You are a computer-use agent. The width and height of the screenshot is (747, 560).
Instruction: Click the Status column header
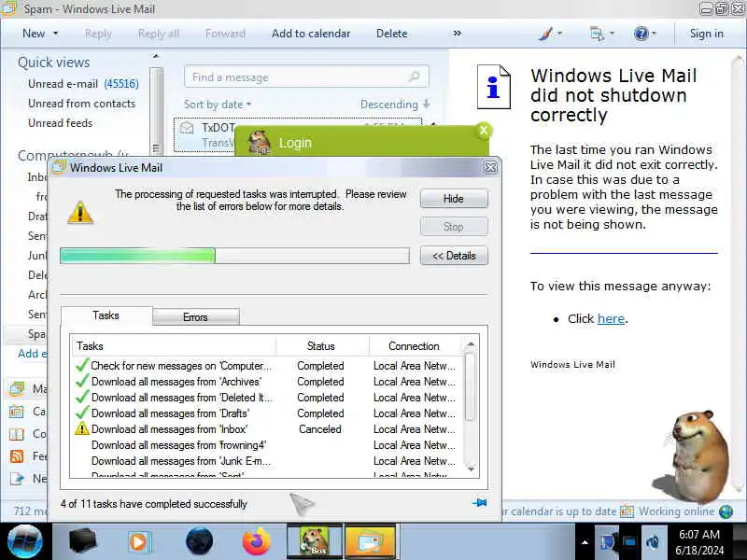pyautogui.click(x=321, y=346)
